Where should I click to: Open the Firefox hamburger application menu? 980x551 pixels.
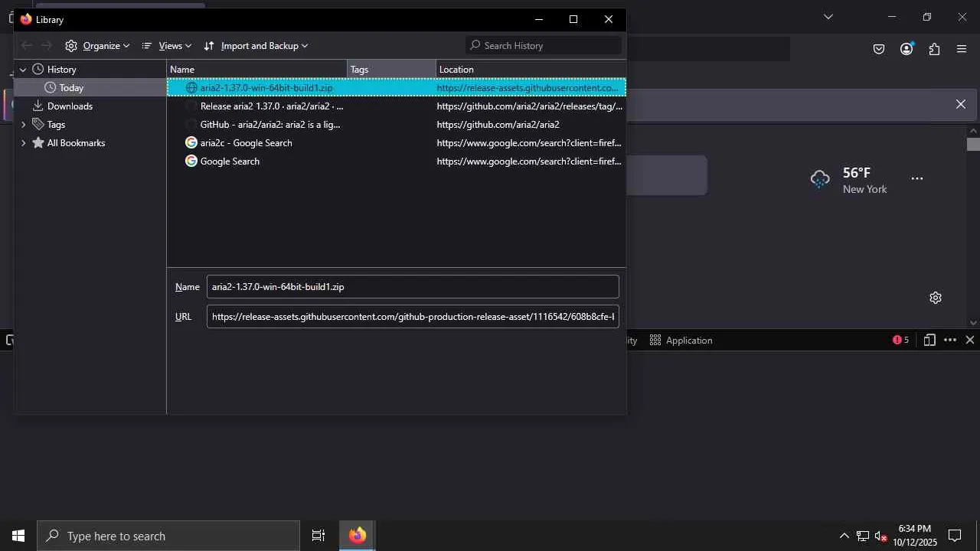pyautogui.click(x=962, y=49)
